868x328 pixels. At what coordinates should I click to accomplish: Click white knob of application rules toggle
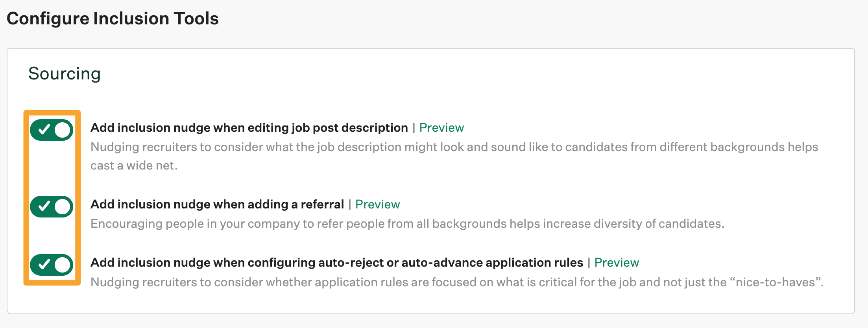[62, 265]
